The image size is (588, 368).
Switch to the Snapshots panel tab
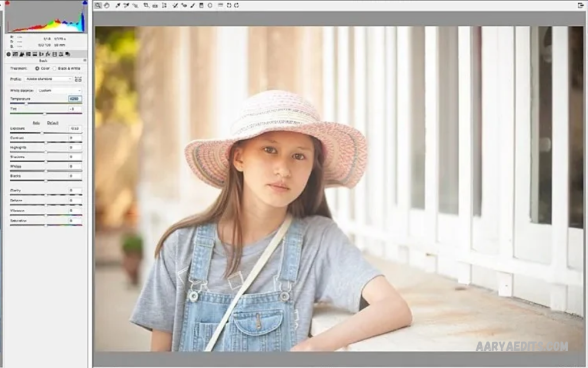(x=68, y=55)
